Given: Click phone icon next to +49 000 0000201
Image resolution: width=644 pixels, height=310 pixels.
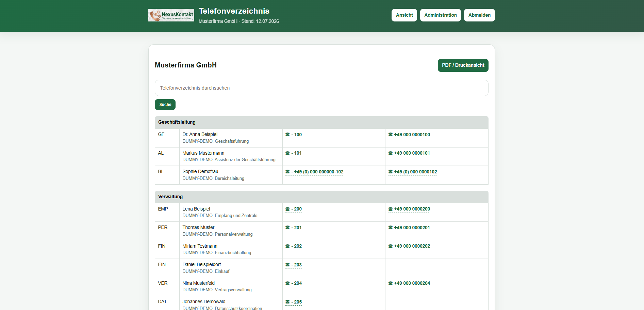Looking at the screenshot, I should click(391, 228).
